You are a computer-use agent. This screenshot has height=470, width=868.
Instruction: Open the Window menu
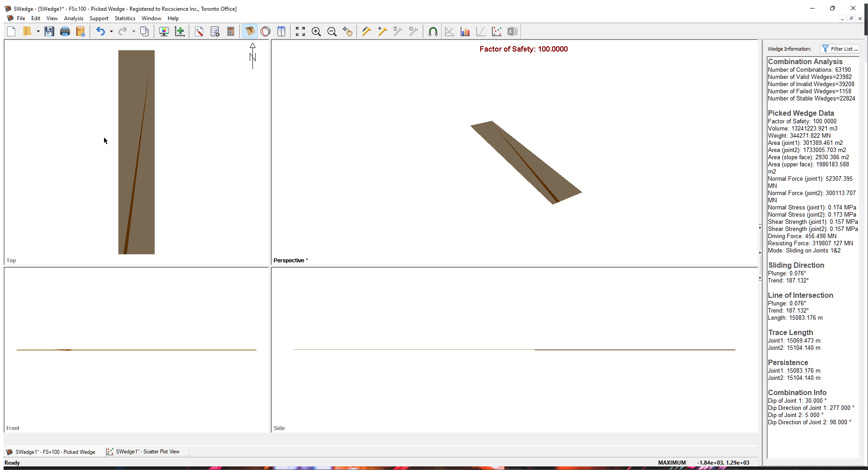pyautogui.click(x=151, y=18)
